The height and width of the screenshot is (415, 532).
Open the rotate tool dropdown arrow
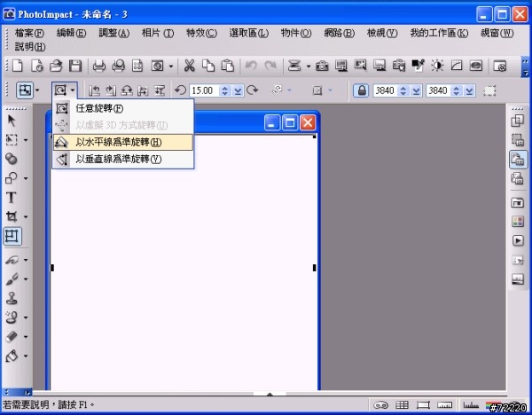tap(73, 90)
